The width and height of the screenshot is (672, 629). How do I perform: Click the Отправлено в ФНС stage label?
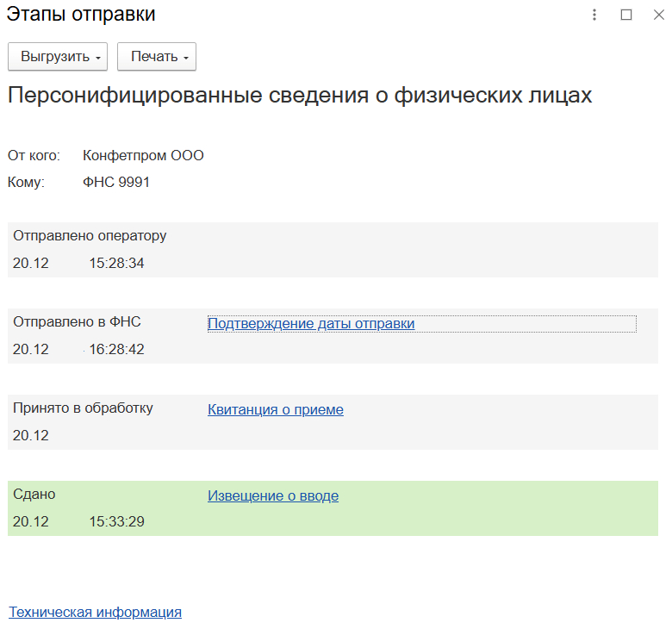click(x=77, y=322)
